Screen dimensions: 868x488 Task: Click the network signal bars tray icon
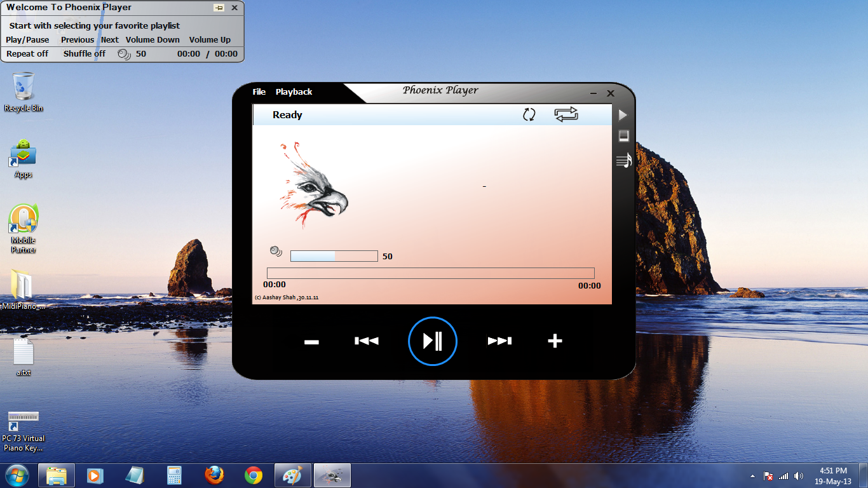point(783,476)
